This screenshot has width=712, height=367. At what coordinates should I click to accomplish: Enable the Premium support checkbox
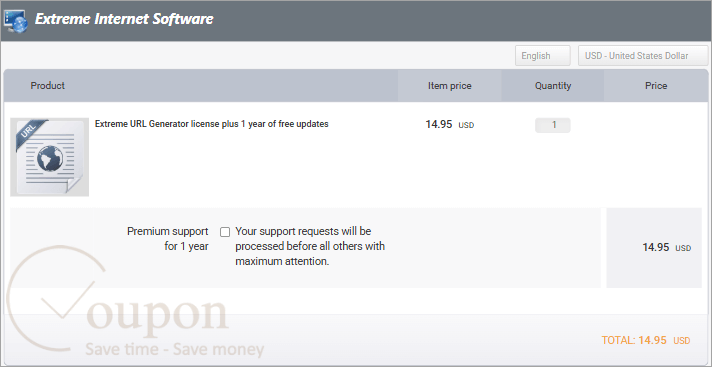coord(225,232)
